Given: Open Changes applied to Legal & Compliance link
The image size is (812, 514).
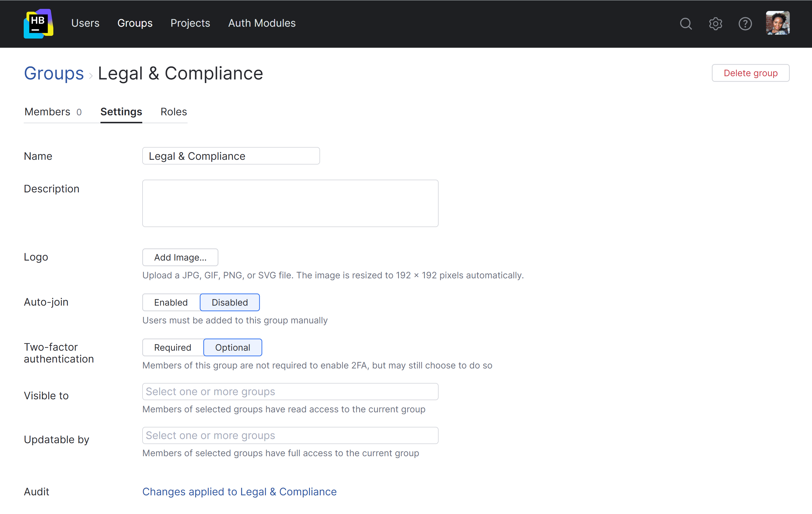Looking at the screenshot, I should coord(239,491).
